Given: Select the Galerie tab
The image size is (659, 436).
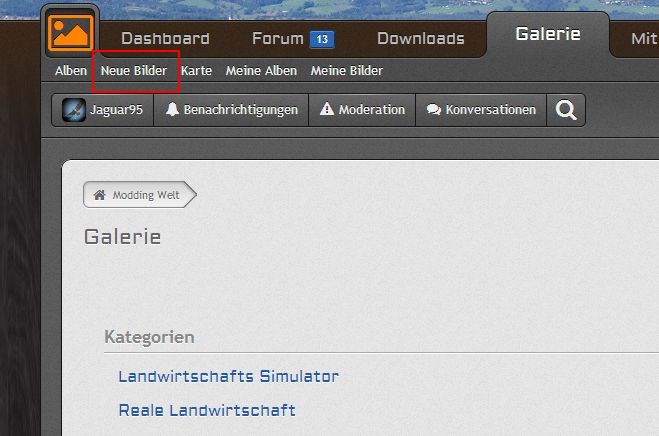Looking at the screenshot, I should pyautogui.click(x=547, y=34).
